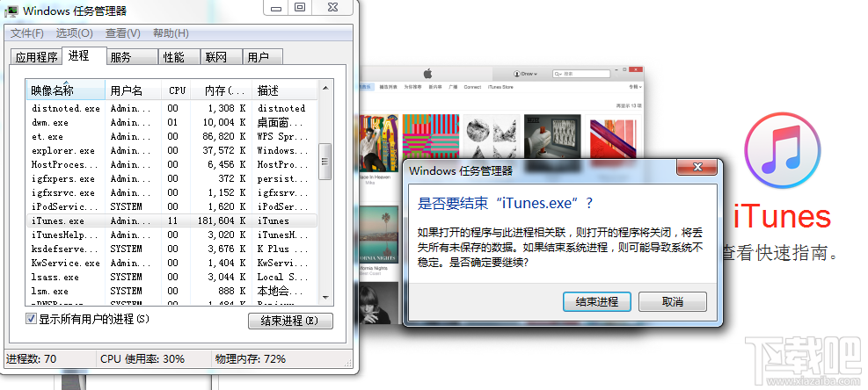The width and height of the screenshot is (868, 390).
Task: Select the palm tree California Nights album cover
Action: point(379,235)
